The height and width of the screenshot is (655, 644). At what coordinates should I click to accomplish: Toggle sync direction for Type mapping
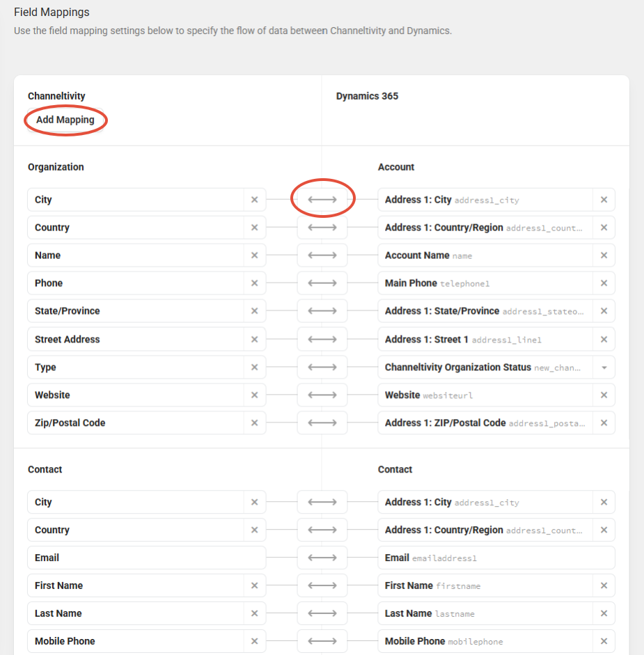322,368
